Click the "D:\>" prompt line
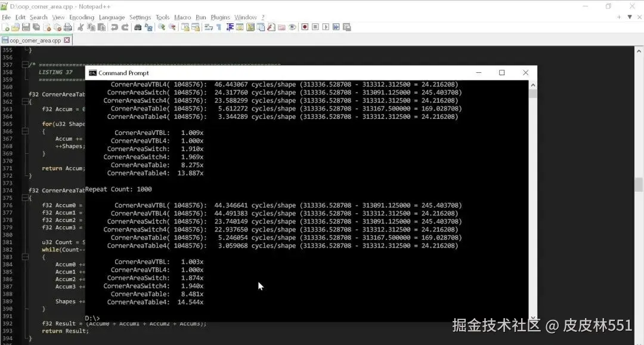 point(92,318)
